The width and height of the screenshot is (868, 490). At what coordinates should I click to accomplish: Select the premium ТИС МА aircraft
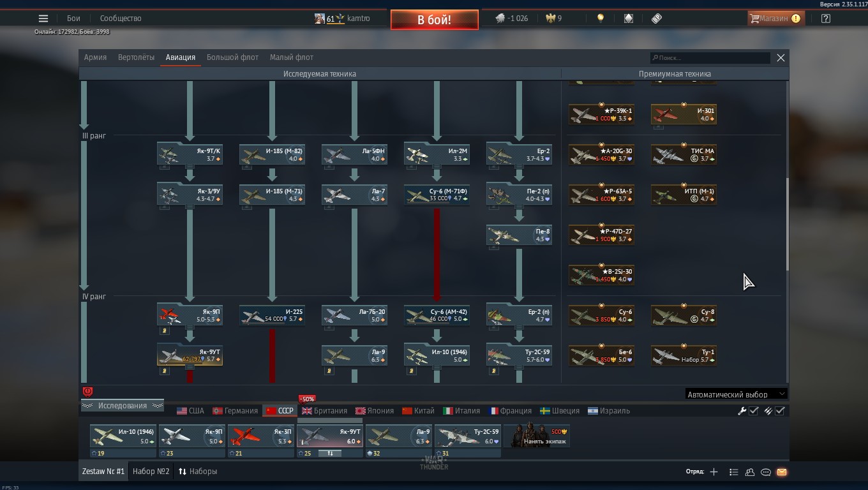(x=684, y=154)
